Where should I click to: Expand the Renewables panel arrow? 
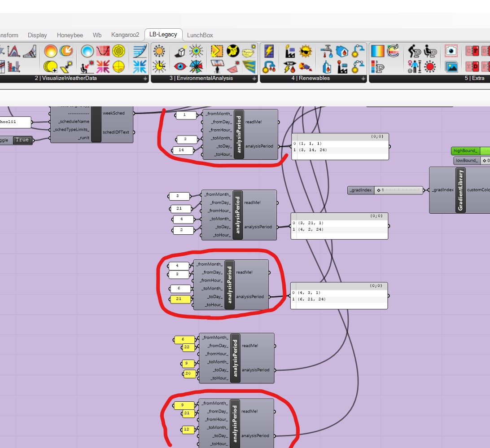(363, 79)
